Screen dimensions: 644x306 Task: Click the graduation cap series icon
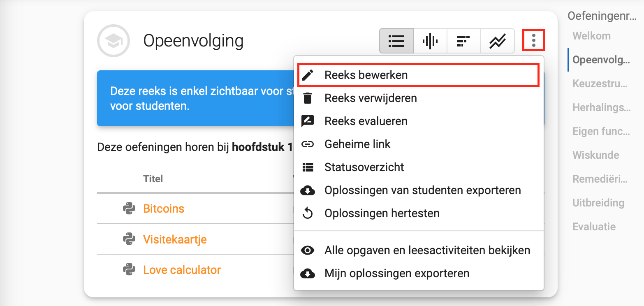click(x=114, y=41)
